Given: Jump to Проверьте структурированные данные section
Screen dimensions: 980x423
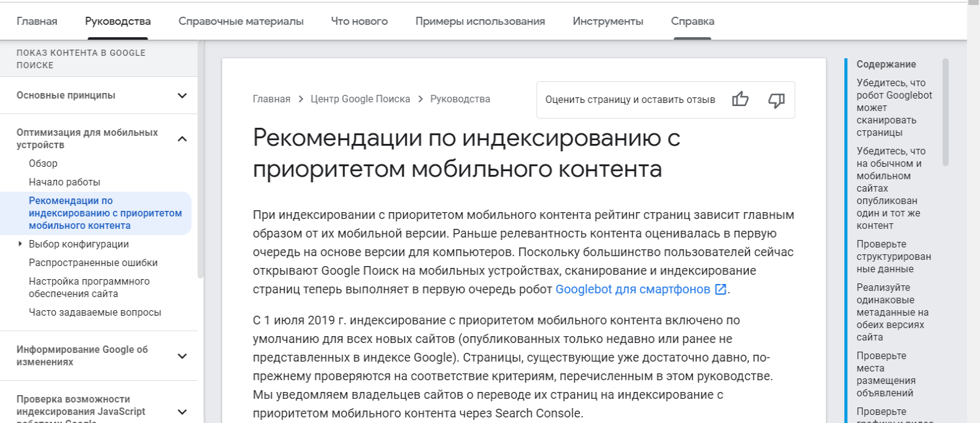Looking at the screenshot, I should [893, 256].
